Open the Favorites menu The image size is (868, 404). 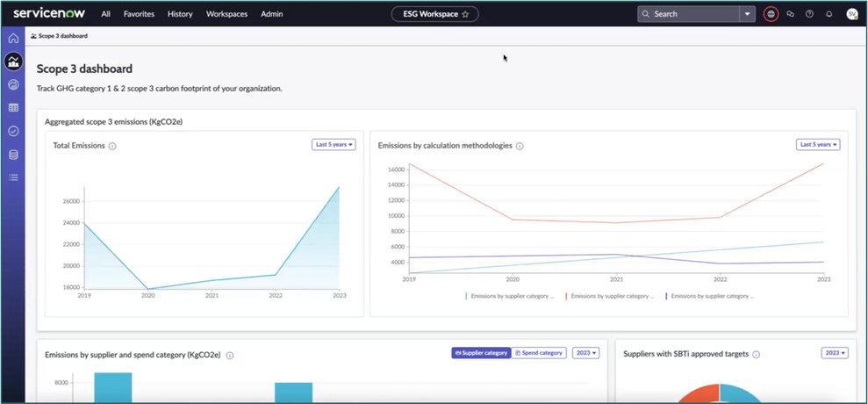coord(139,14)
